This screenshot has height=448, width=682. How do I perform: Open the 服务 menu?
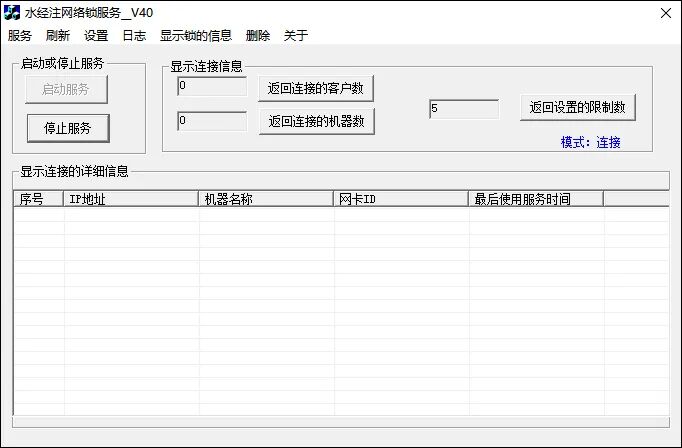pos(20,36)
